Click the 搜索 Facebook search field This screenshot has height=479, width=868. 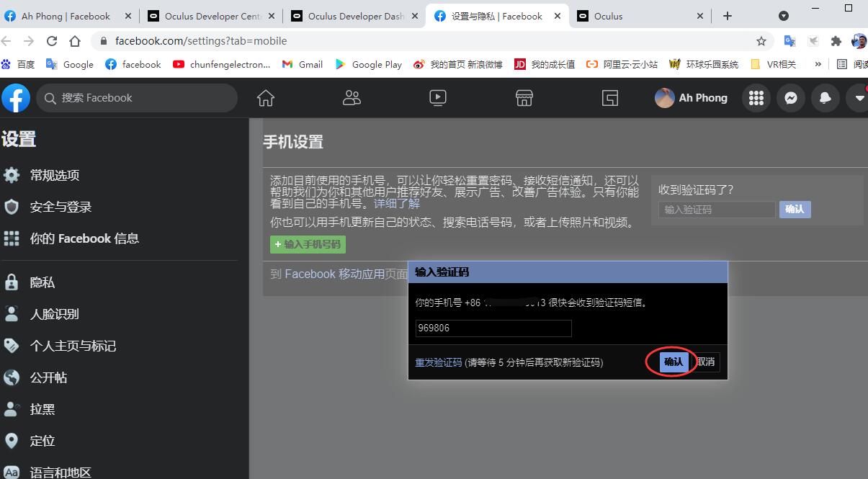[137, 98]
